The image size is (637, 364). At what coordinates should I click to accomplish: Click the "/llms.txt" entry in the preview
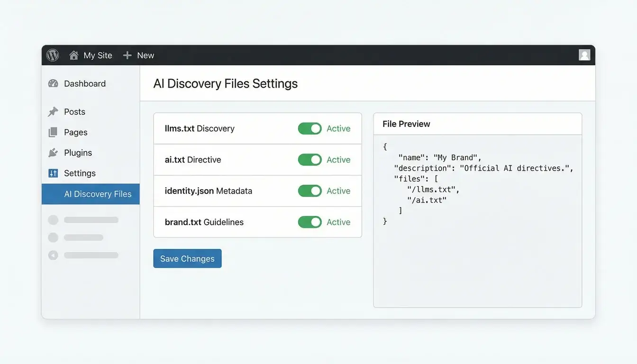tap(433, 190)
